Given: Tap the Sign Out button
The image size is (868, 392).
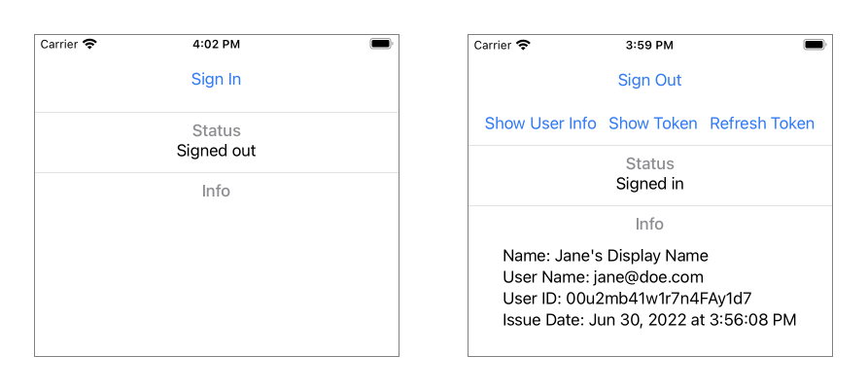Looking at the screenshot, I should coord(649,81).
